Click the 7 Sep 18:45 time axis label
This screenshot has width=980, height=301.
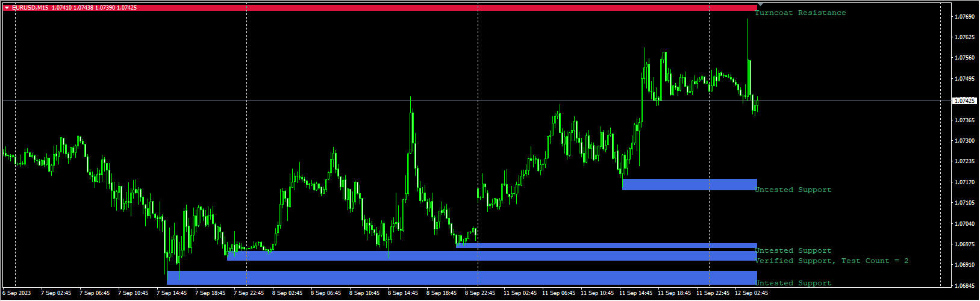tap(210, 293)
